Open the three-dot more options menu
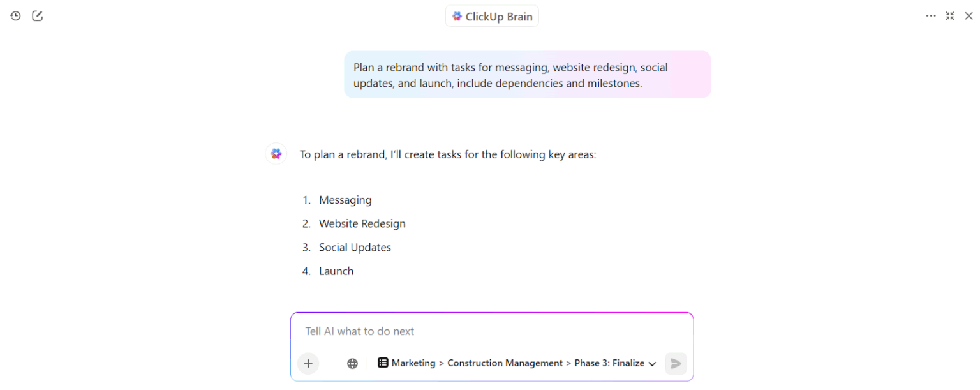 tap(931, 16)
